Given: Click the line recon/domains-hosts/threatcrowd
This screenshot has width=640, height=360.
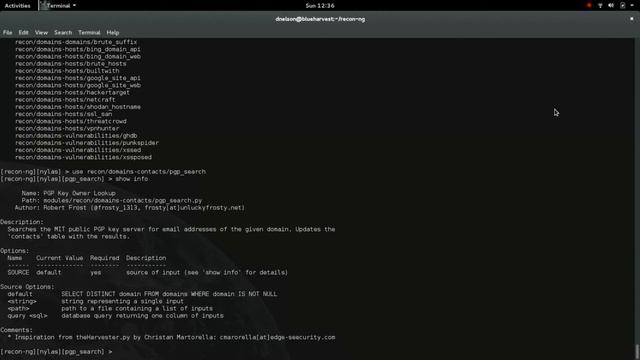Looking at the screenshot, I should coord(71,121).
